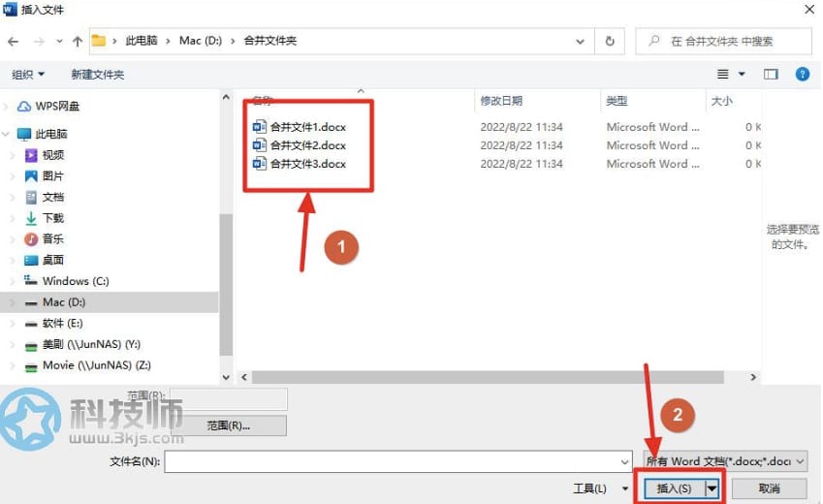Open the 组织 menu

click(x=28, y=75)
